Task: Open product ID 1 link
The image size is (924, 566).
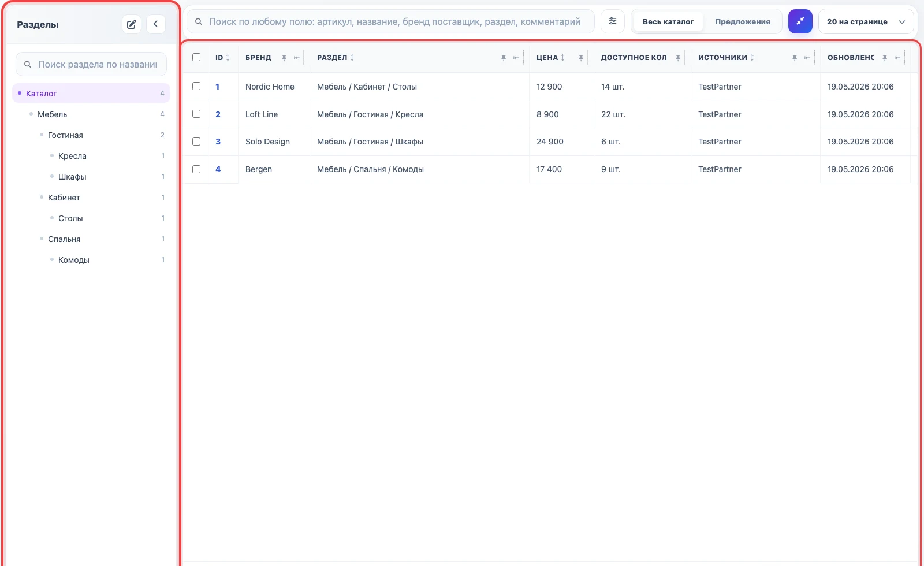Action: coord(217,87)
